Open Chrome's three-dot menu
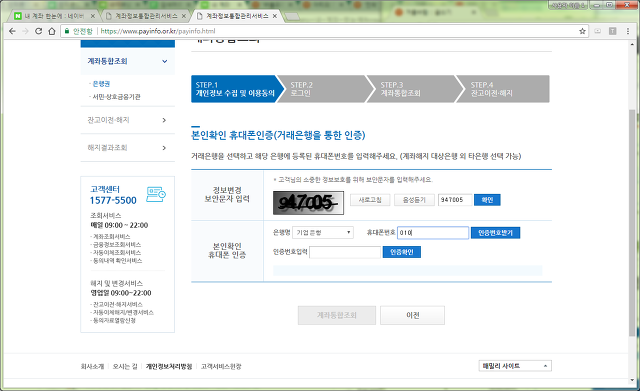 tap(628, 31)
